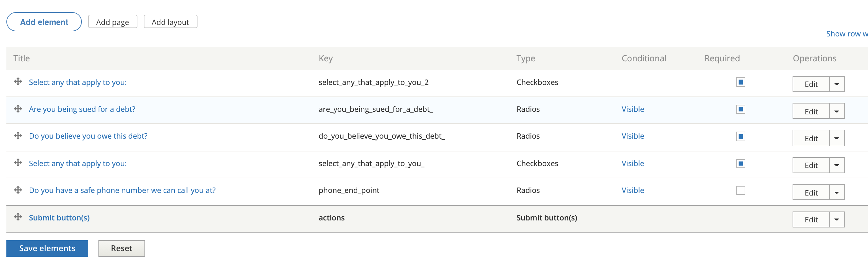Toggle Required for 'Are you being sued for a debt?'
The image size is (868, 269).
[x=740, y=109]
